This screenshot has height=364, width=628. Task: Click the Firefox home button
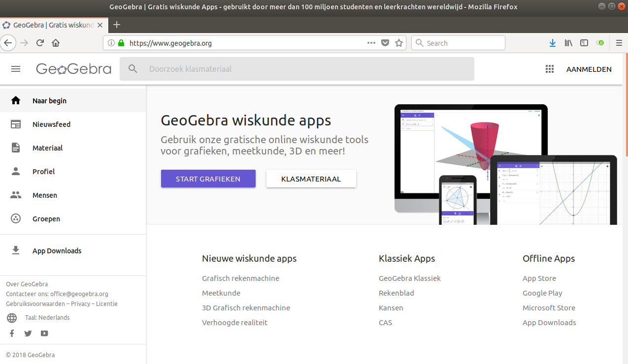point(56,43)
